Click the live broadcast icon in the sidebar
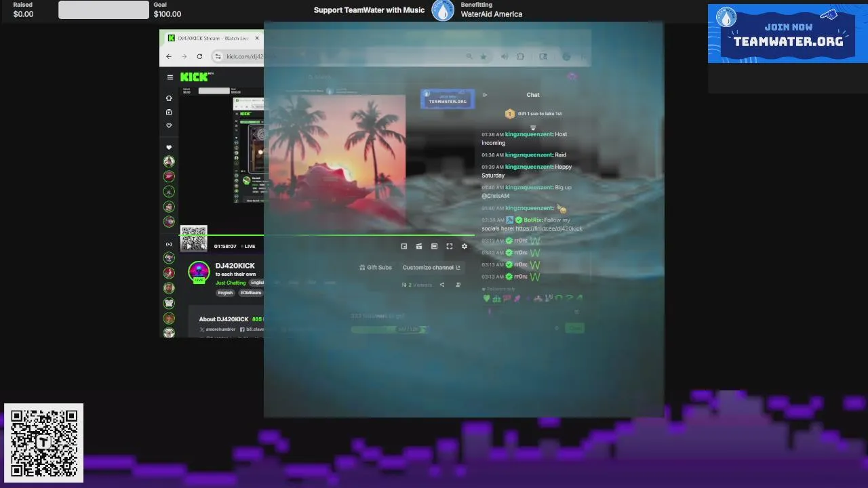868x488 pixels. [169, 244]
